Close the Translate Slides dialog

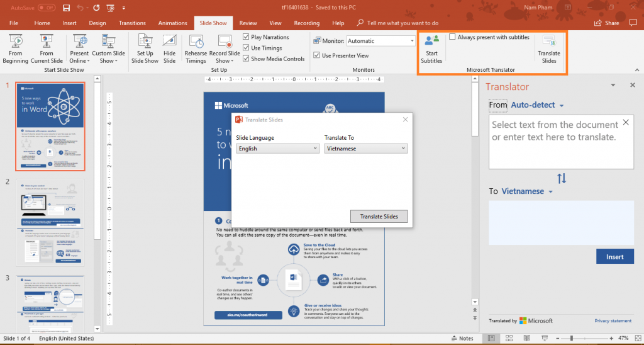(x=406, y=120)
